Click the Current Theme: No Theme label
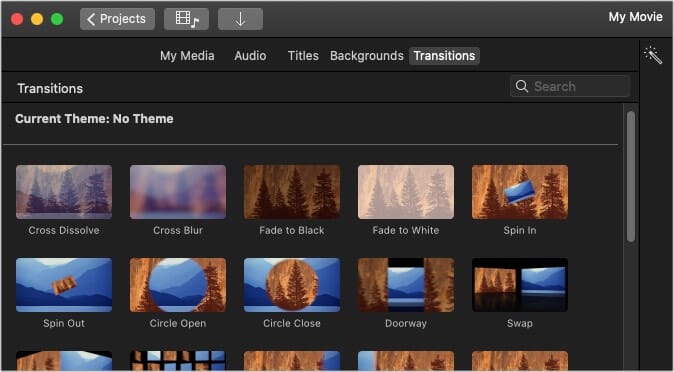 click(x=94, y=119)
